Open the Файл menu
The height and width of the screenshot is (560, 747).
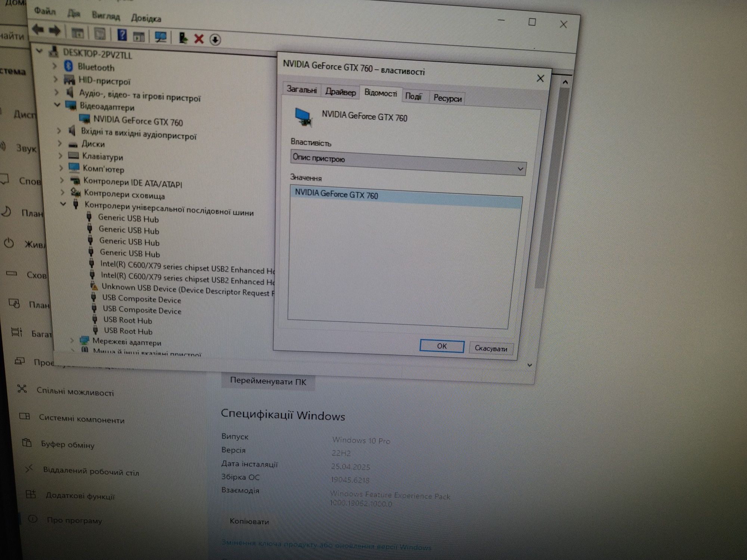coord(45,11)
